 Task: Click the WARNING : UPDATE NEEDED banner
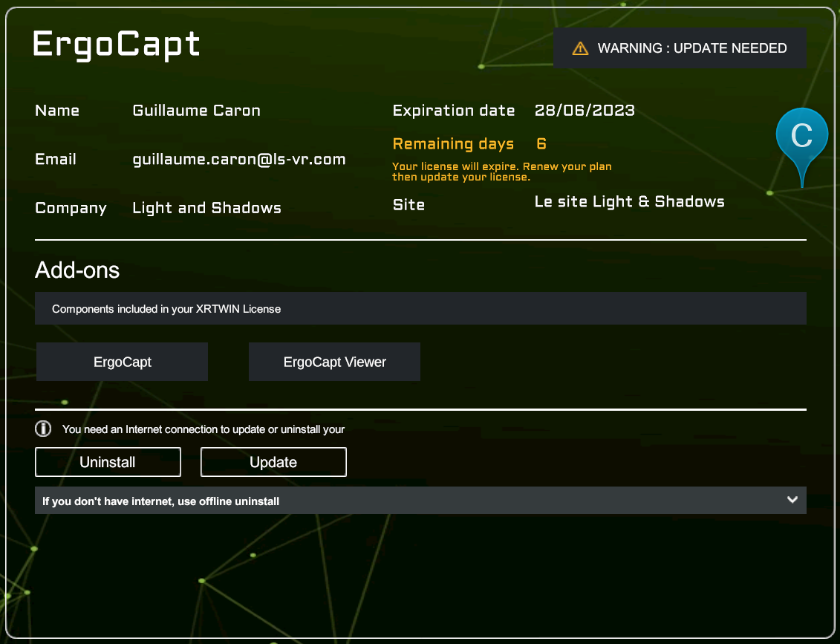click(x=680, y=48)
